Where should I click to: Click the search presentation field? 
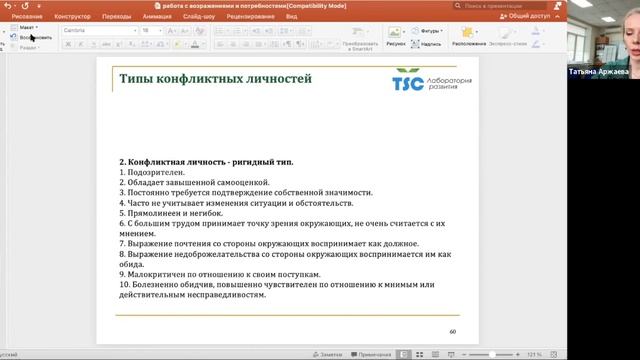pos(500,6)
